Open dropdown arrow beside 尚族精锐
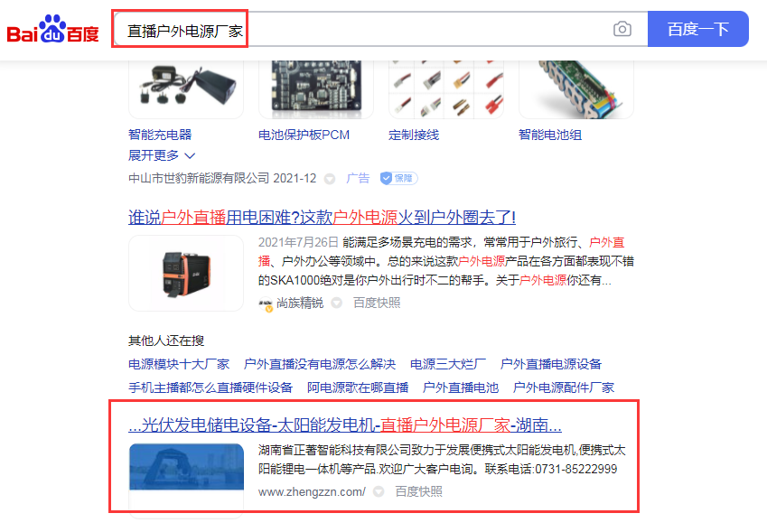 point(337,303)
